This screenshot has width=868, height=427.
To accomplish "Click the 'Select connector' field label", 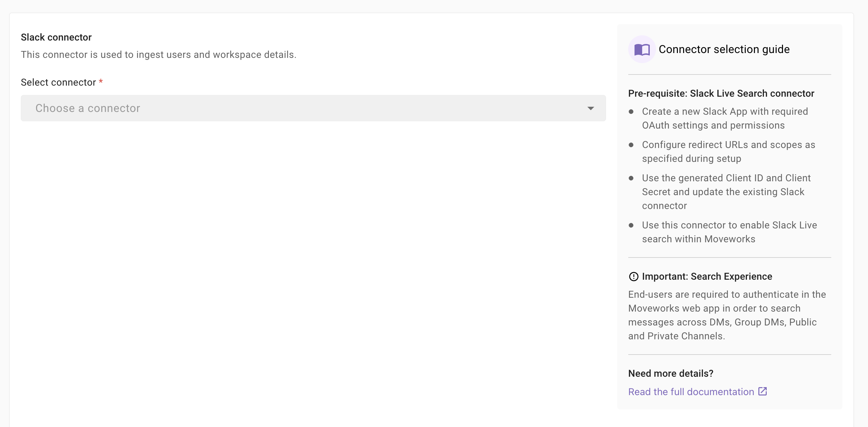I will click(58, 82).
